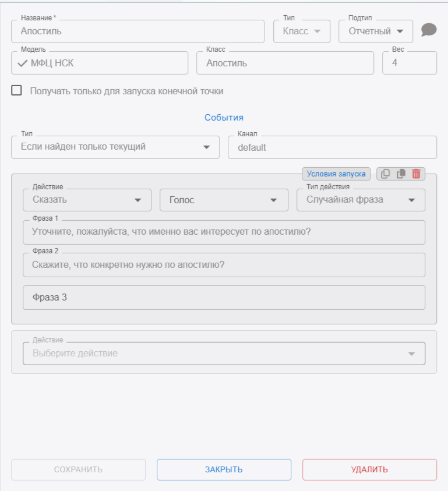Click the "События" section link
The height and width of the screenshot is (491, 448).
coord(224,118)
